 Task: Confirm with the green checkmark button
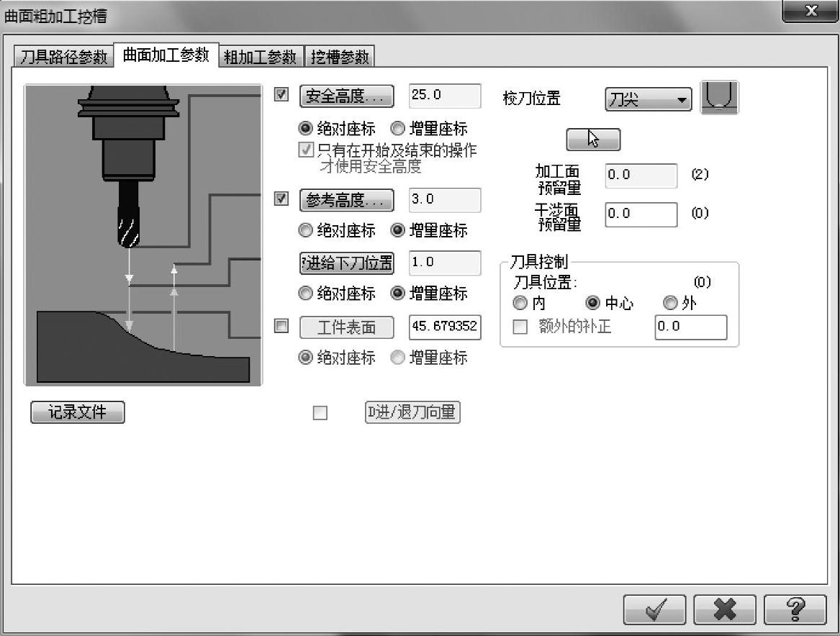click(654, 609)
